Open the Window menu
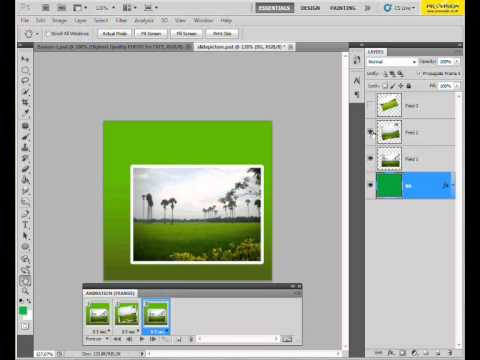Viewport: 480px width, 360px height. coord(203,21)
